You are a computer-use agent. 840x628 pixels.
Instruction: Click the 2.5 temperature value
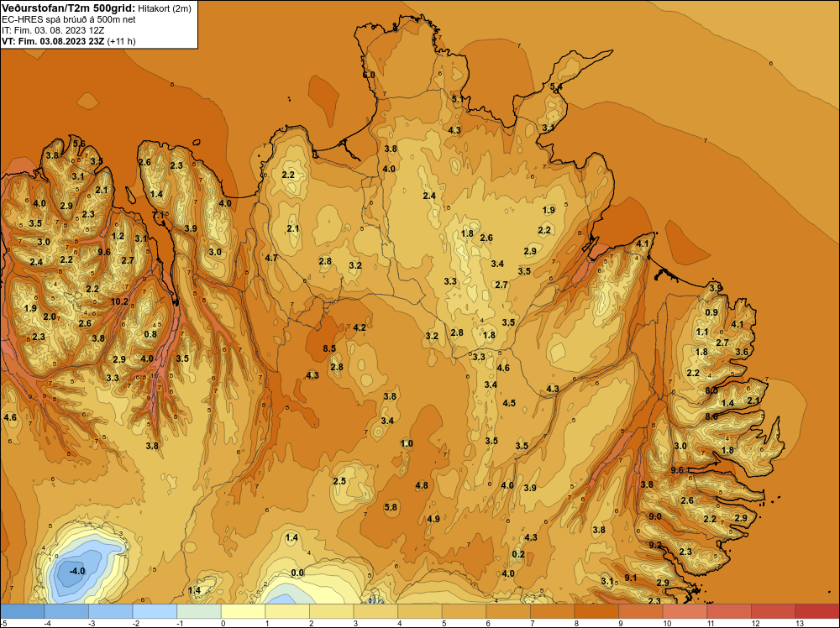[x=339, y=481]
